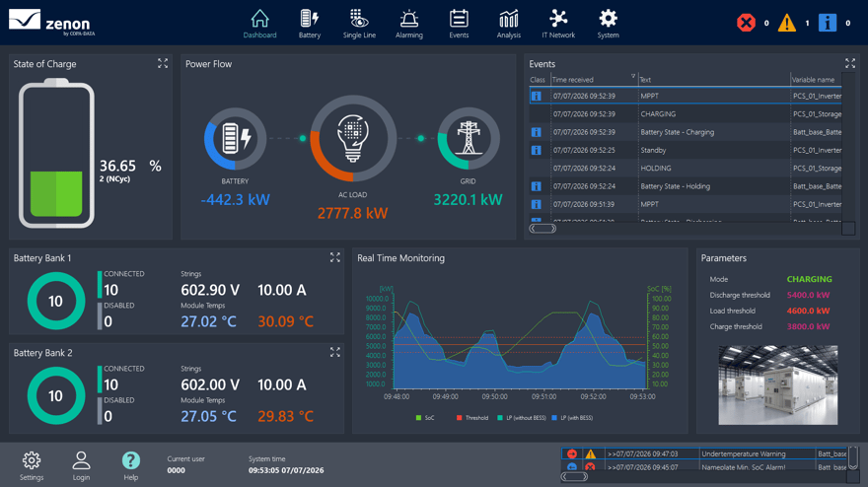Open Help from the bottom bar
Viewport: 868px width, 487px height.
click(x=130, y=465)
